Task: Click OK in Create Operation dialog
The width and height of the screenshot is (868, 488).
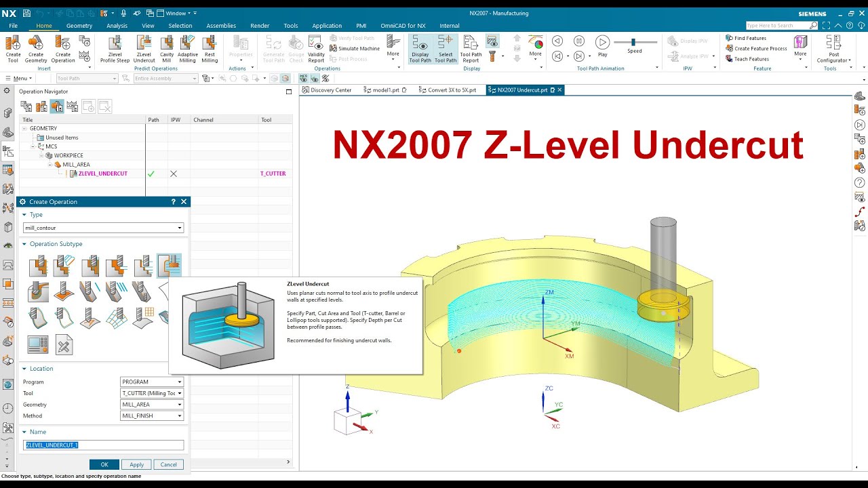Action: [104, 465]
